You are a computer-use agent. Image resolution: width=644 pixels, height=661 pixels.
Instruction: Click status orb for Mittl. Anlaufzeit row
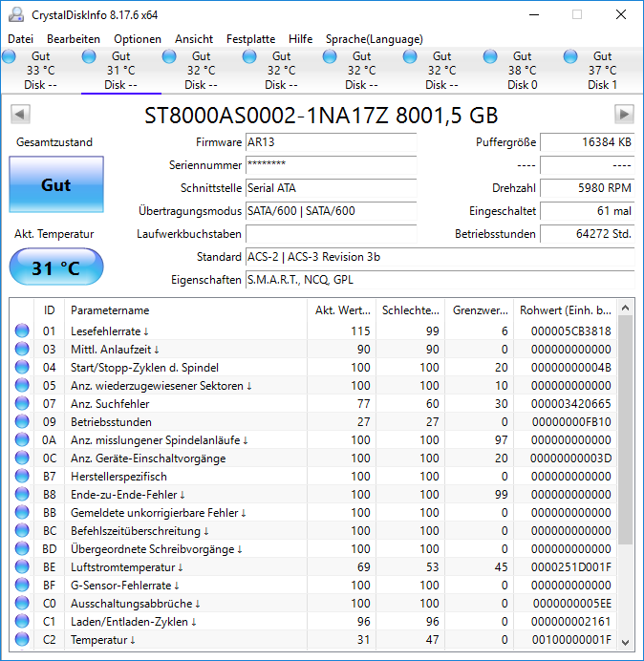(22, 349)
